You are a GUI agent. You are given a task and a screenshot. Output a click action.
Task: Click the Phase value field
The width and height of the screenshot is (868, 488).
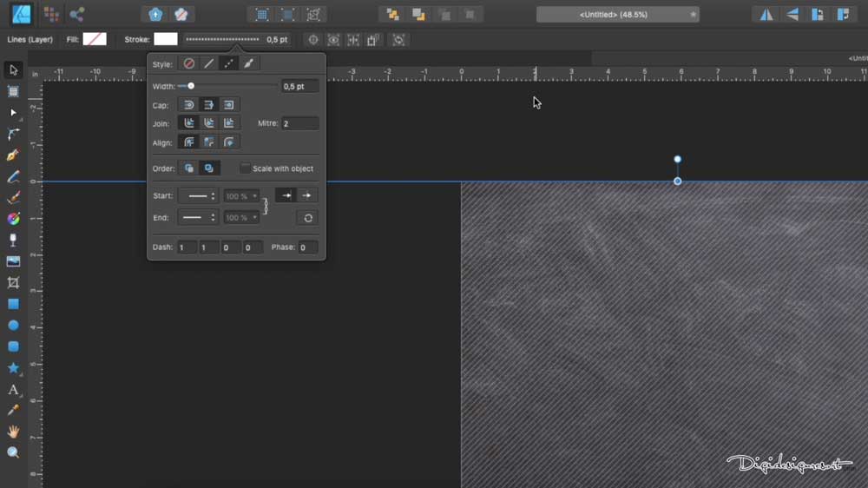tap(308, 247)
